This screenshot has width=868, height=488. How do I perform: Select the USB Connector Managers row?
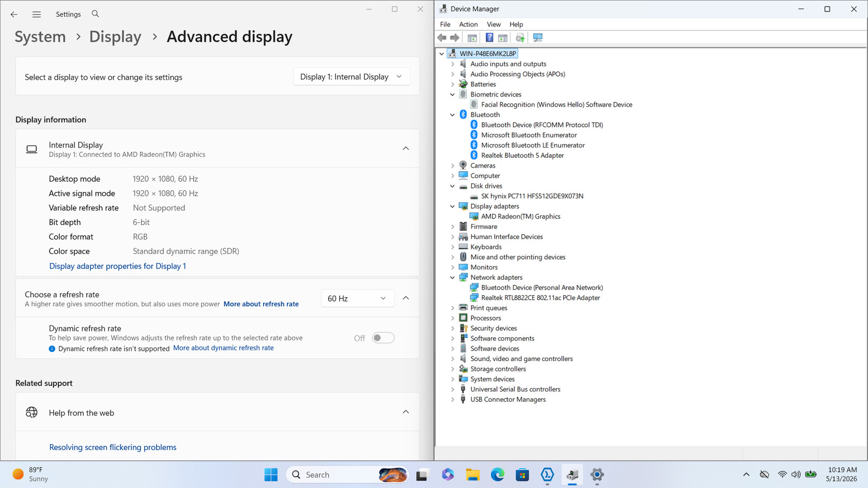[x=508, y=400]
